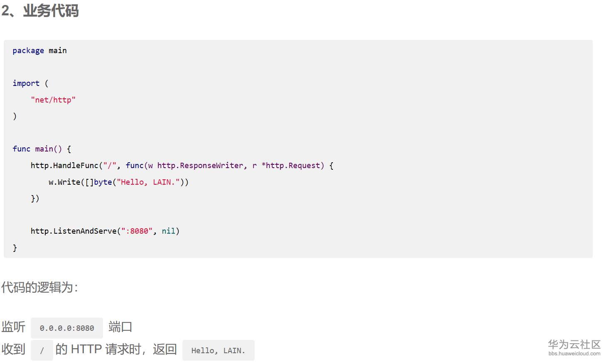Click the "2、业务代码" section heading
This screenshot has height=364, width=609.
click(x=40, y=11)
